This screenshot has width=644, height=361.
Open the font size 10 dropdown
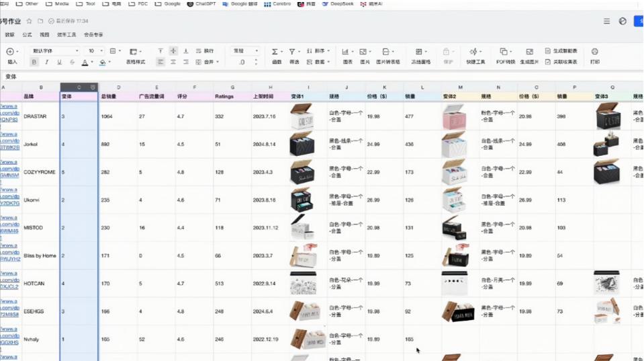95,51
